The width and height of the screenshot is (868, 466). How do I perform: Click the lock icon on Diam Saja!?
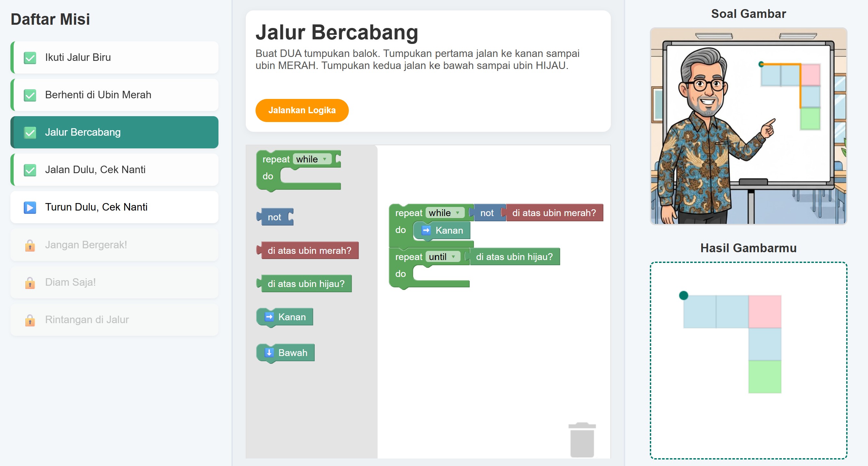[x=30, y=282]
